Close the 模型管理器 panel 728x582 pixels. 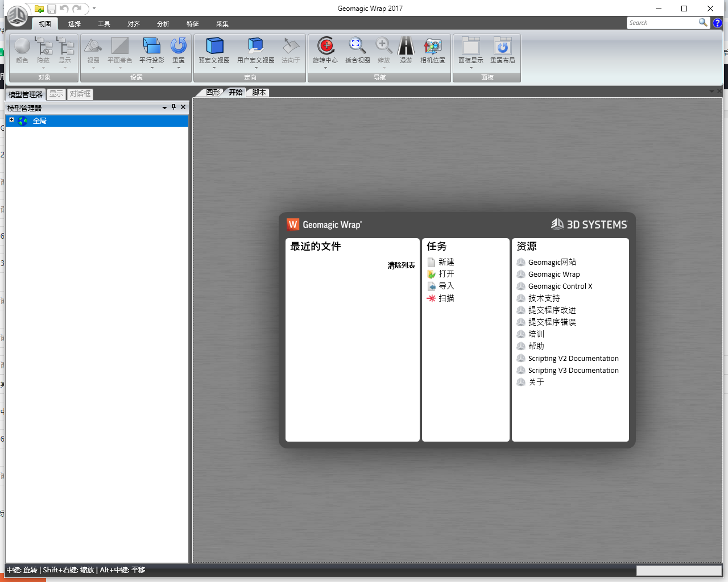pos(183,107)
